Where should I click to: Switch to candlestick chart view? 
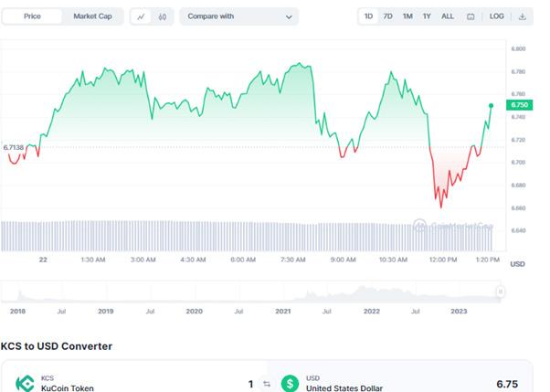click(x=163, y=16)
